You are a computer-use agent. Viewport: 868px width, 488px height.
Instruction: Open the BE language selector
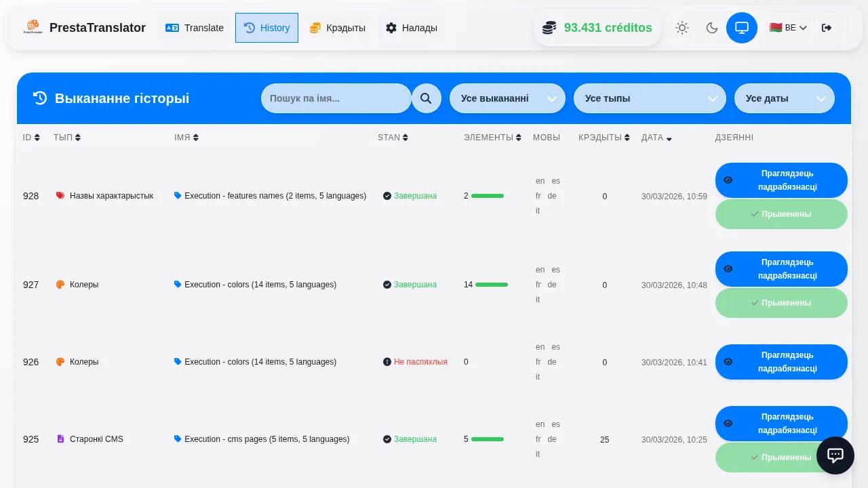tap(788, 28)
